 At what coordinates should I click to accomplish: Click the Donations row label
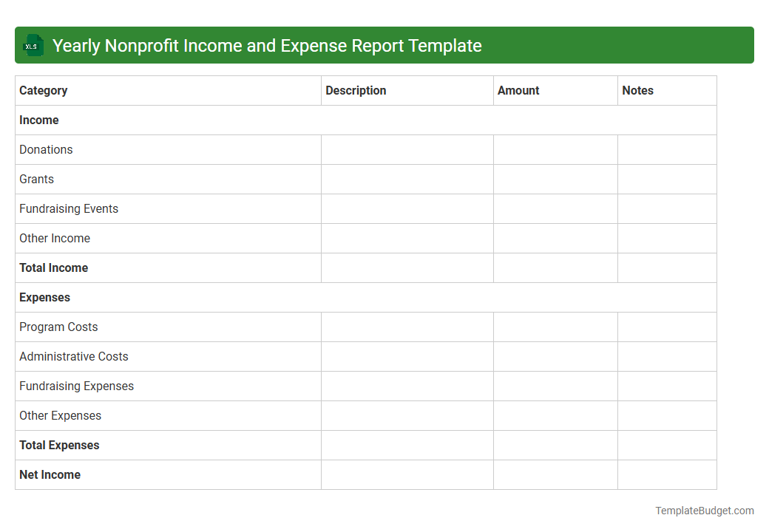point(46,149)
